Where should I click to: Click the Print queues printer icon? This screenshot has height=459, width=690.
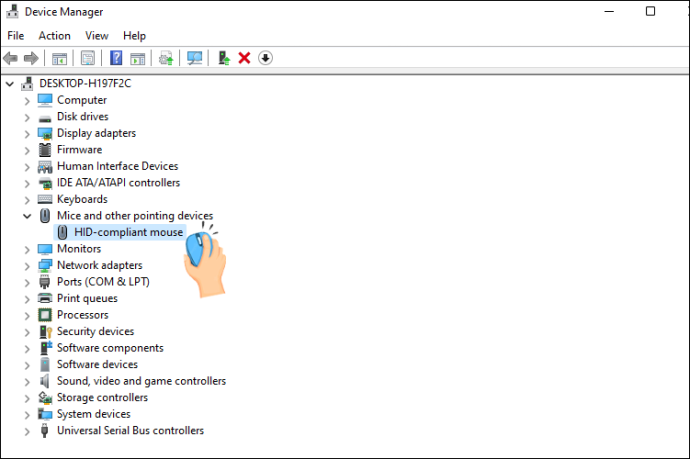45,298
